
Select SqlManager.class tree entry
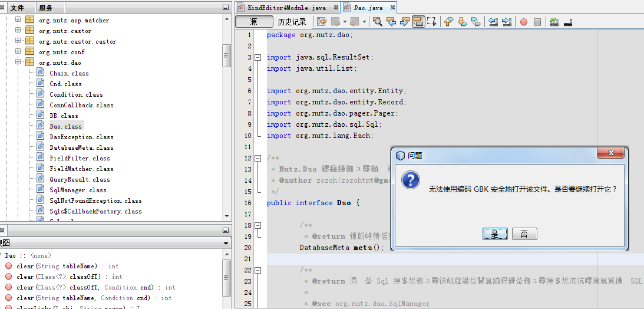click(x=78, y=190)
